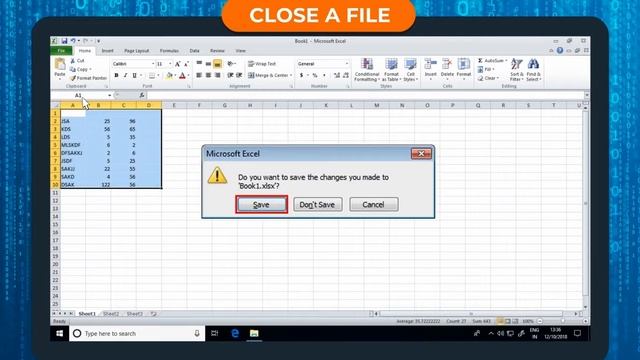Click the Copy command
Viewport: 640px width, 360px height.
coord(80,69)
